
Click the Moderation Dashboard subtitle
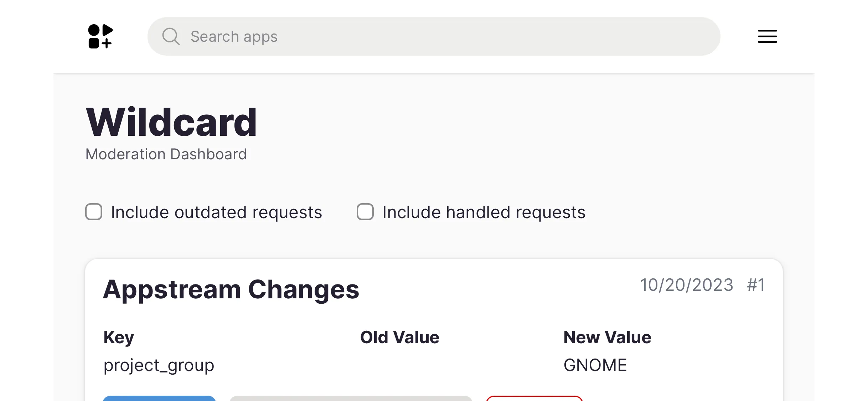[166, 154]
